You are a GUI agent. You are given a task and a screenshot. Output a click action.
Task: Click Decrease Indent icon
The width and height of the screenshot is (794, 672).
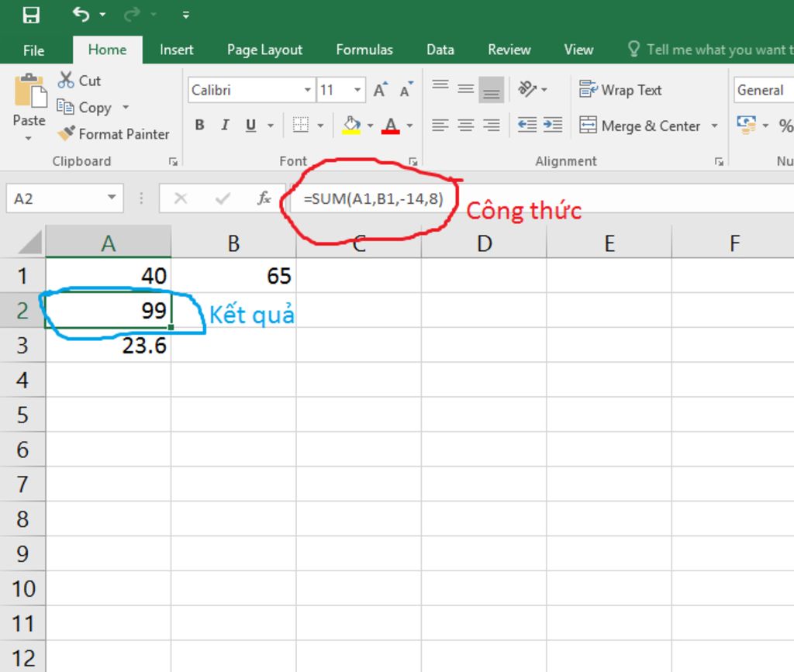[527, 125]
